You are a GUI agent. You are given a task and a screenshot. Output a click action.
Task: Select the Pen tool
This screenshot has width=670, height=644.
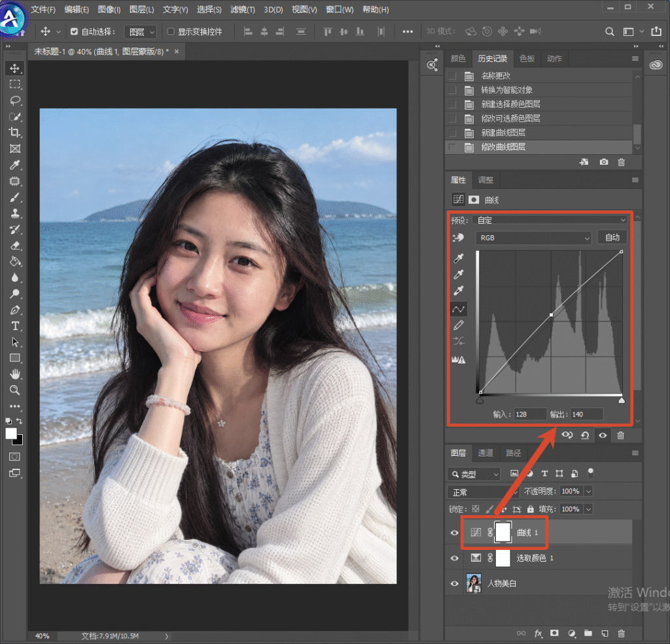(15, 310)
